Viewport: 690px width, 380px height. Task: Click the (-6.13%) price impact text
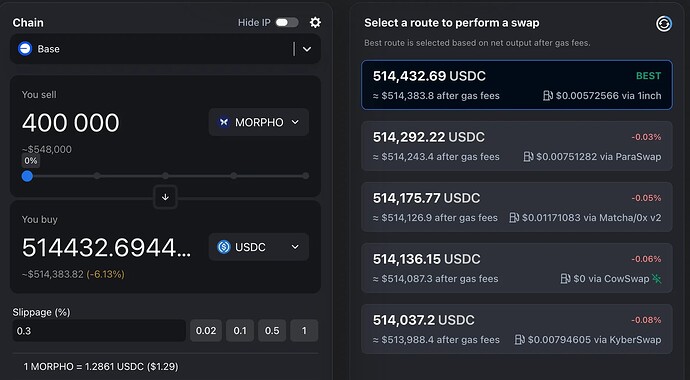pyautogui.click(x=105, y=274)
